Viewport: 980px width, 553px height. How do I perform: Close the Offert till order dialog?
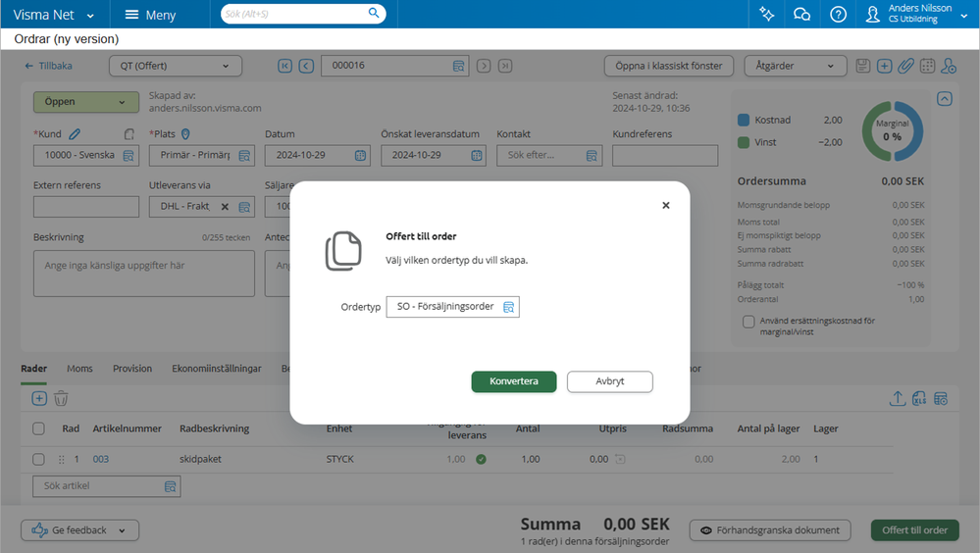click(666, 205)
